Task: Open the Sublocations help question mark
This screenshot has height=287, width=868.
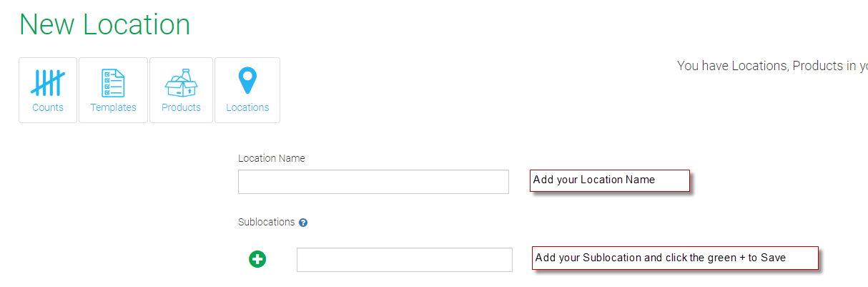Action: tap(303, 223)
